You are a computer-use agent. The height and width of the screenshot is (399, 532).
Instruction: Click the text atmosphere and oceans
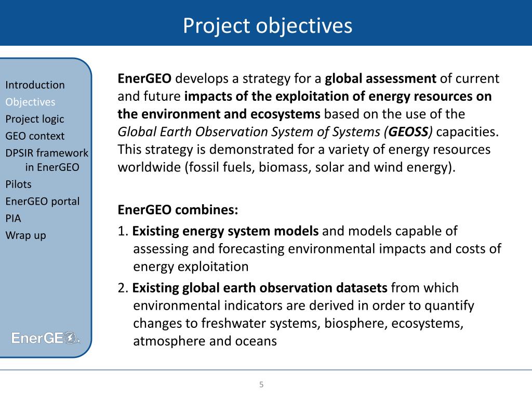click(x=205, y=341)
